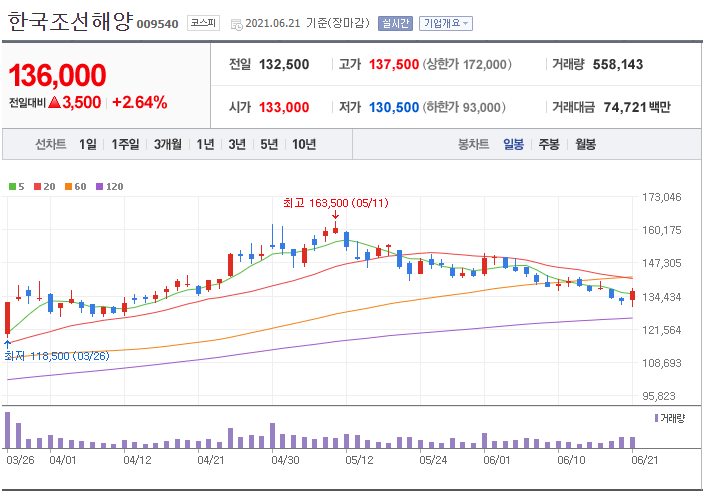The height and width of the screenshot is (491, 703).
Task: Click the 2021.06.21 date text
Action: (273, 23)
